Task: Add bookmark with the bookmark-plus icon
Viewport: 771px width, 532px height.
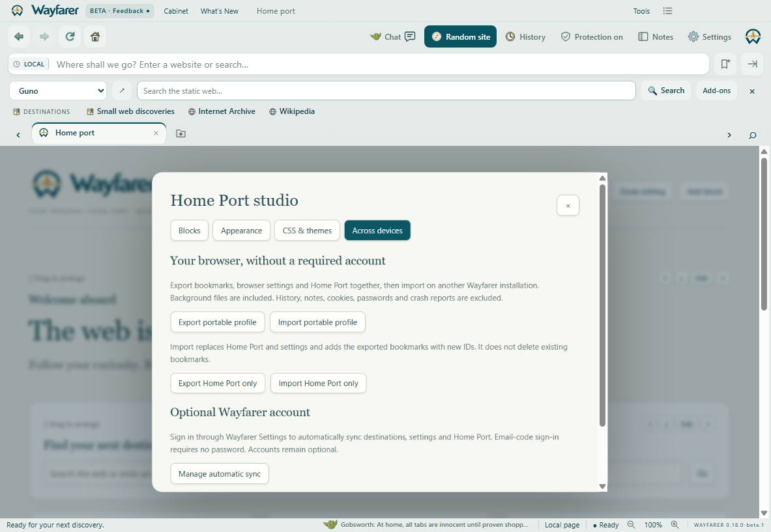Action: coord(725,64)
